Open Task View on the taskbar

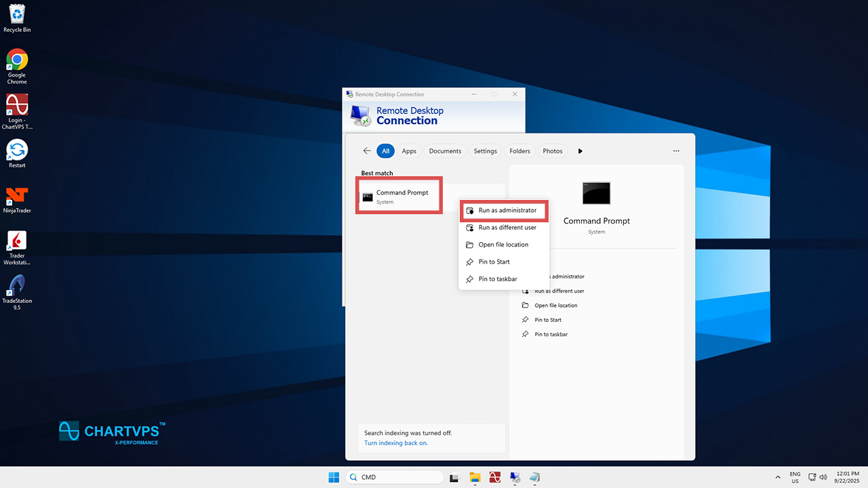coord(455,477)
